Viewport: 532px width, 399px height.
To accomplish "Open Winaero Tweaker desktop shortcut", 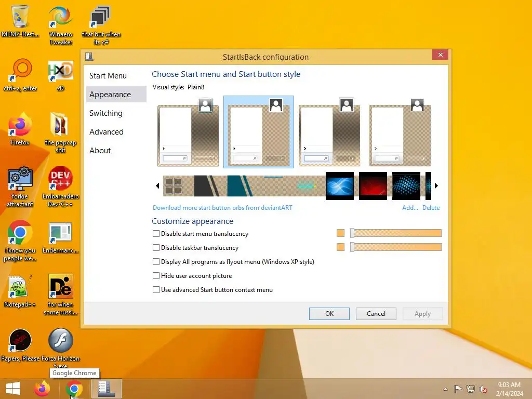I will coord(60,24).
